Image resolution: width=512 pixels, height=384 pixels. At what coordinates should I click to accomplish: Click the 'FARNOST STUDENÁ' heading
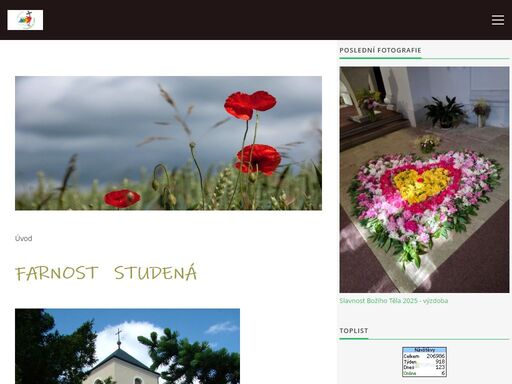pyautogui.click(x=106, y=273)
